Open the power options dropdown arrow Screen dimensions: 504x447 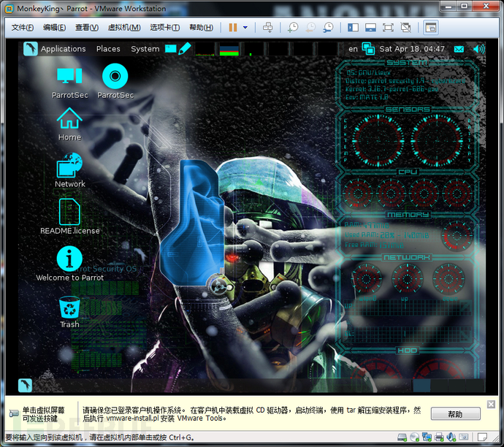(x=245, y=28)
